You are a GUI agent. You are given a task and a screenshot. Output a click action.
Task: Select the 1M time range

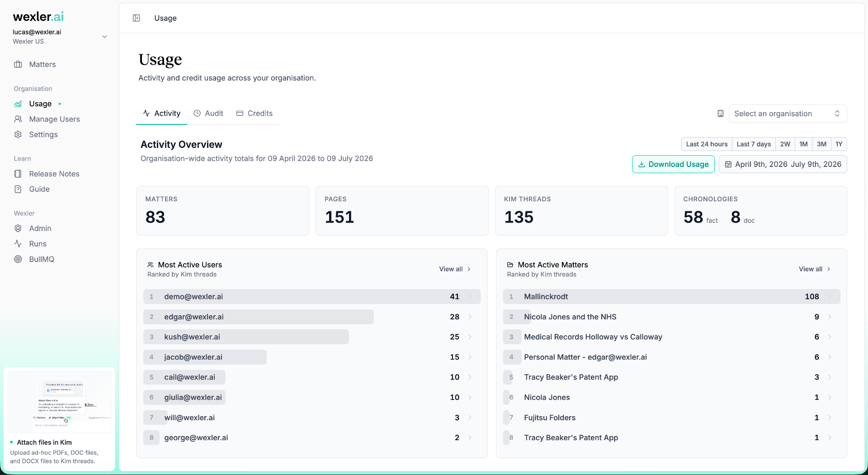[x=803, y=144]
